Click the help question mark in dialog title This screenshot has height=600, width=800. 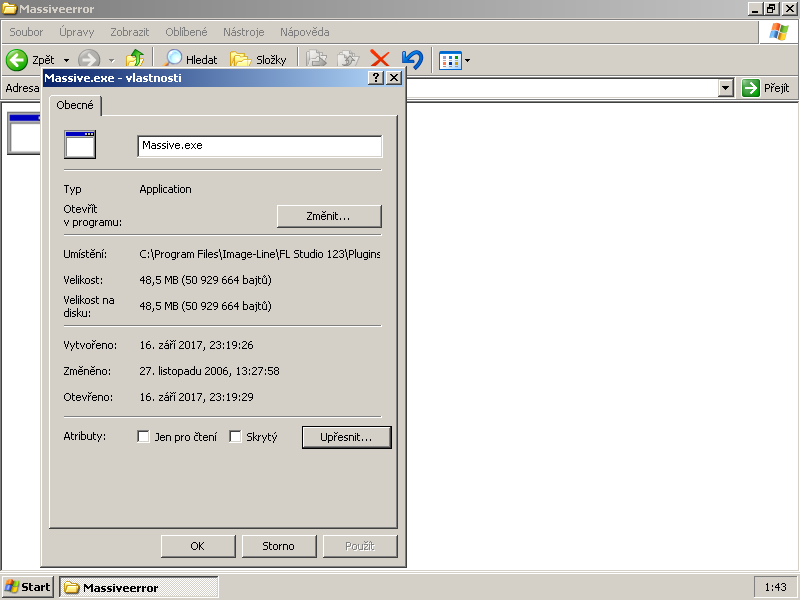click(x=376, y=78)
